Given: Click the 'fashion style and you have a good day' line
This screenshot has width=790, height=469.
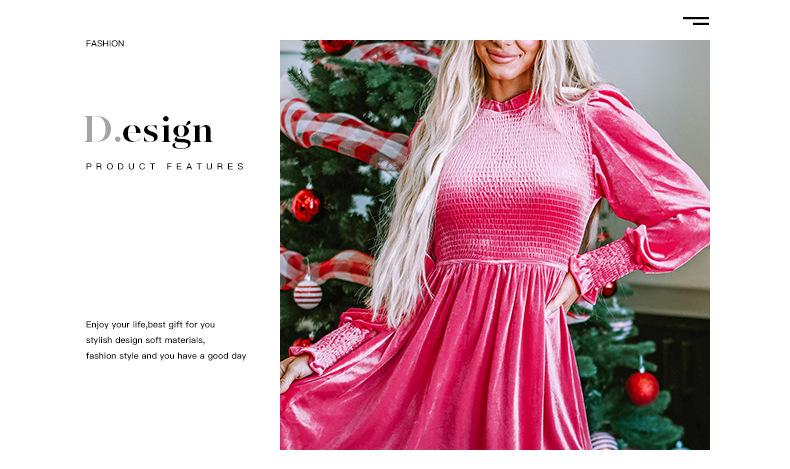Looking at the screenshot, I should pyautogui.click(x=166, y=356).
